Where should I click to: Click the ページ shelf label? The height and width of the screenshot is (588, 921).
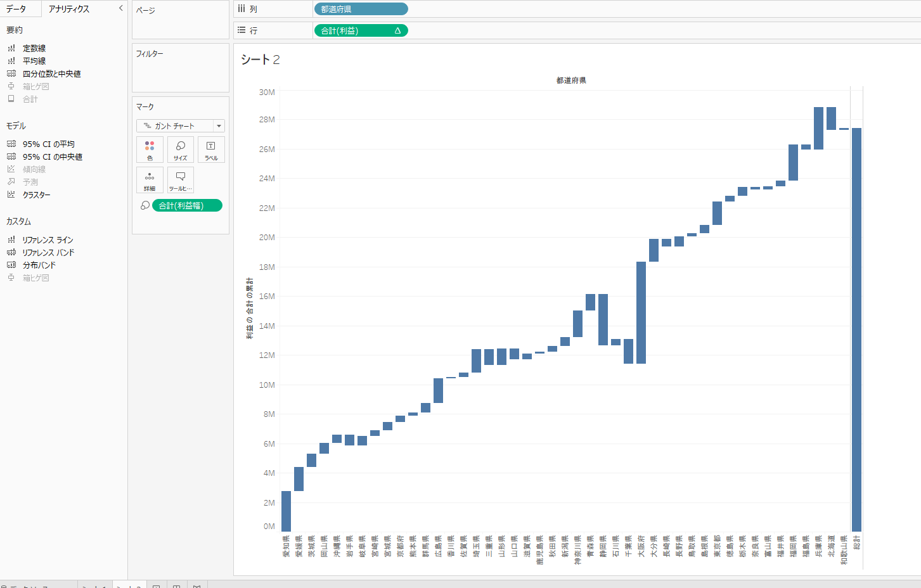pyautogui.click(x=145, y=10)
